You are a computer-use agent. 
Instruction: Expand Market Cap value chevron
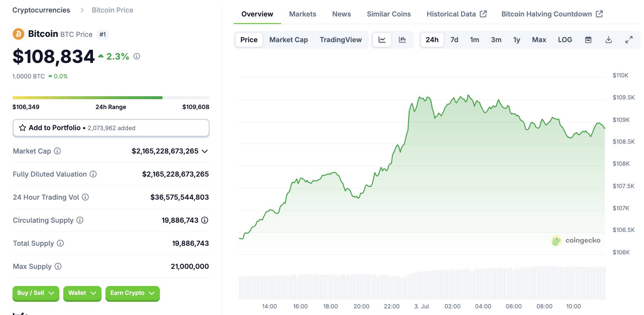(x=205, y=151)
